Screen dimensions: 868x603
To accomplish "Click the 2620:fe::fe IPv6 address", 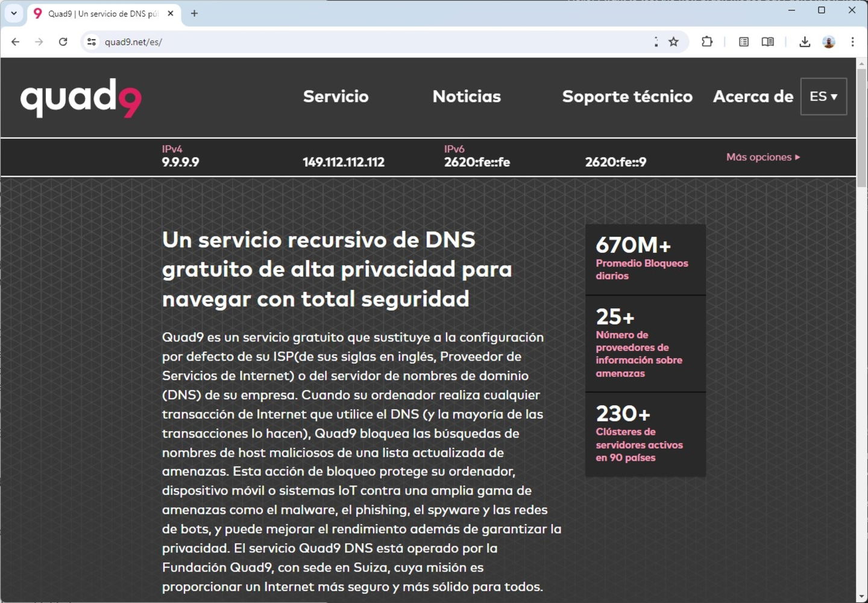I will coord(477,162).
